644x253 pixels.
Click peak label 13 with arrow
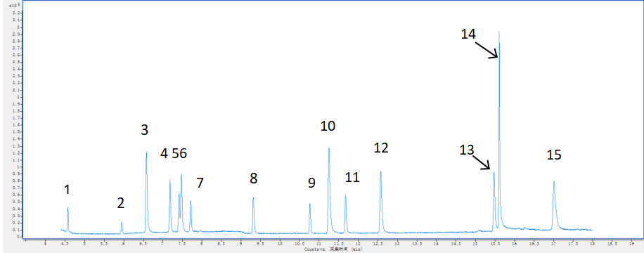pyautogui.click(x=467, y=150)
